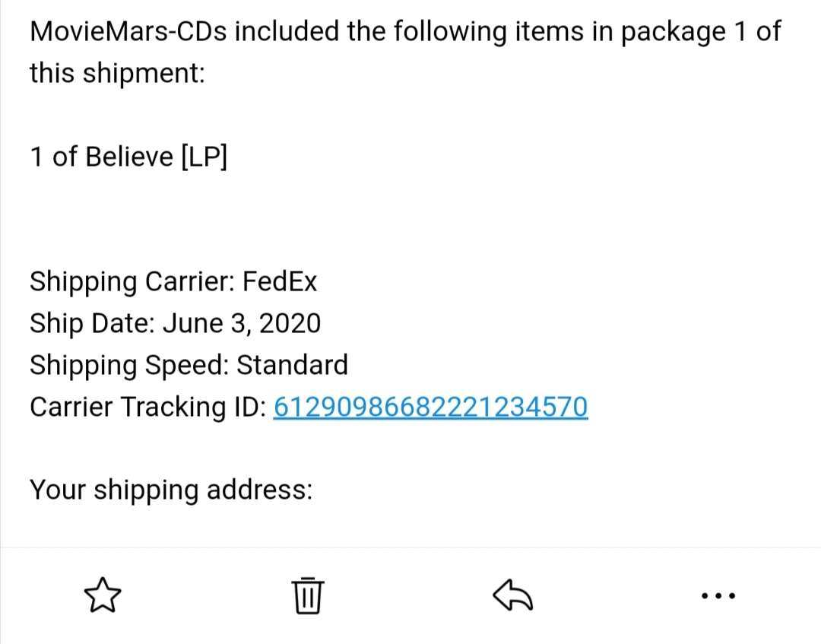Open FedEx tracking number 612909866822212345​70
Screen dimensions: 821x644
point(430,407)
